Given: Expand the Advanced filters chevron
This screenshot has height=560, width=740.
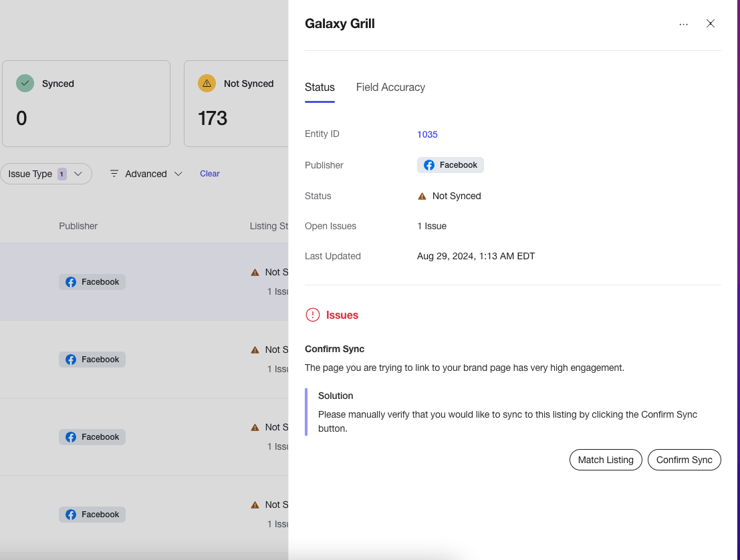Looking at the screenshot, I should pyautogui.click(x=178, y=174).
